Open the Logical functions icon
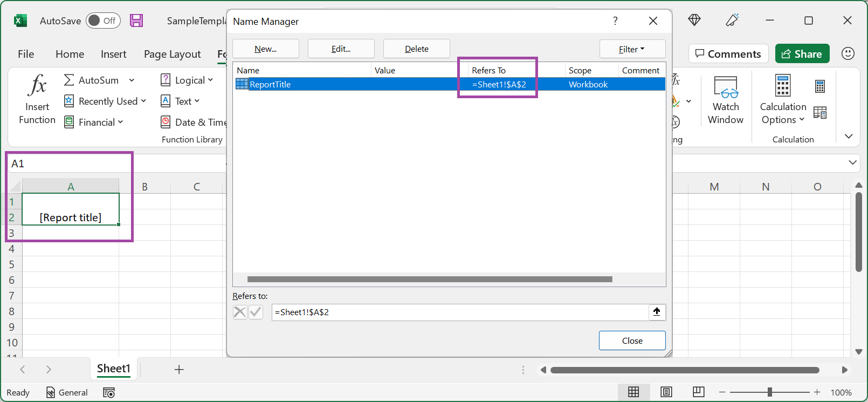868x402 pixels. pyautogui.click(x=166, y=80)
